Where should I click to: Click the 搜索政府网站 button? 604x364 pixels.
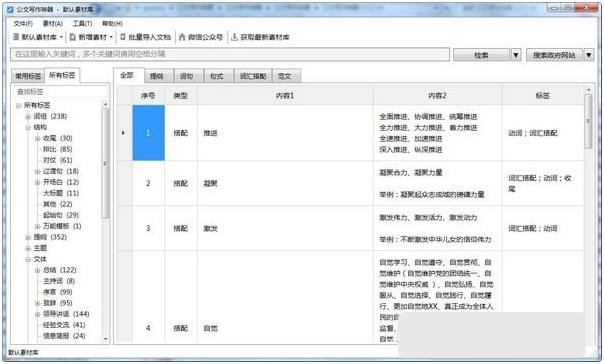(554, 55)
